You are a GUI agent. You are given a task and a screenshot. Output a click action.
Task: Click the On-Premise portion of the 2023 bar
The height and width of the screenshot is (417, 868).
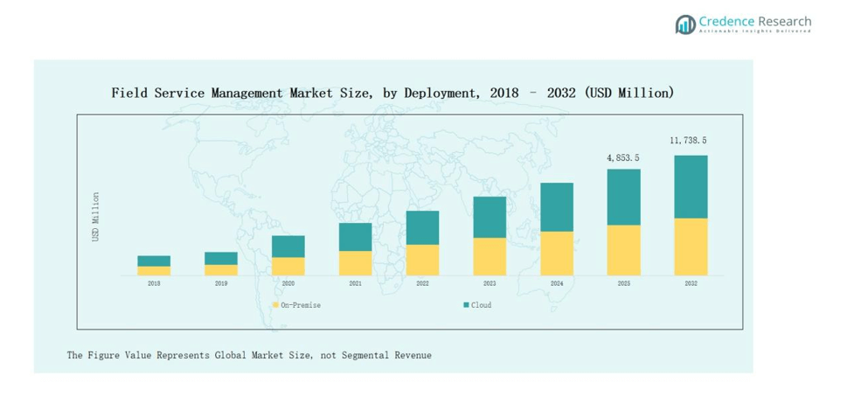pos(490,256)
